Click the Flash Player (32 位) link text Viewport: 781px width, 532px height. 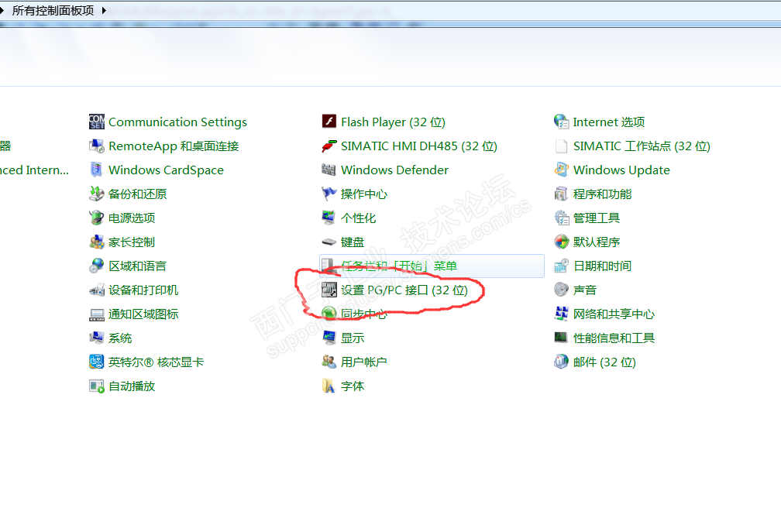pyautogui.click(x=393, y=122)
